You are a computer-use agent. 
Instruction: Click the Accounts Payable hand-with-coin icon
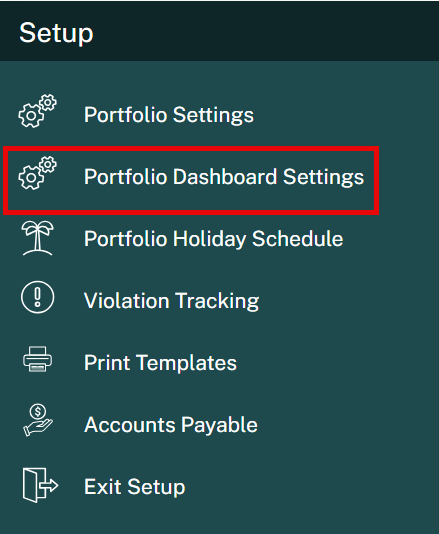(x=37, y=420)
